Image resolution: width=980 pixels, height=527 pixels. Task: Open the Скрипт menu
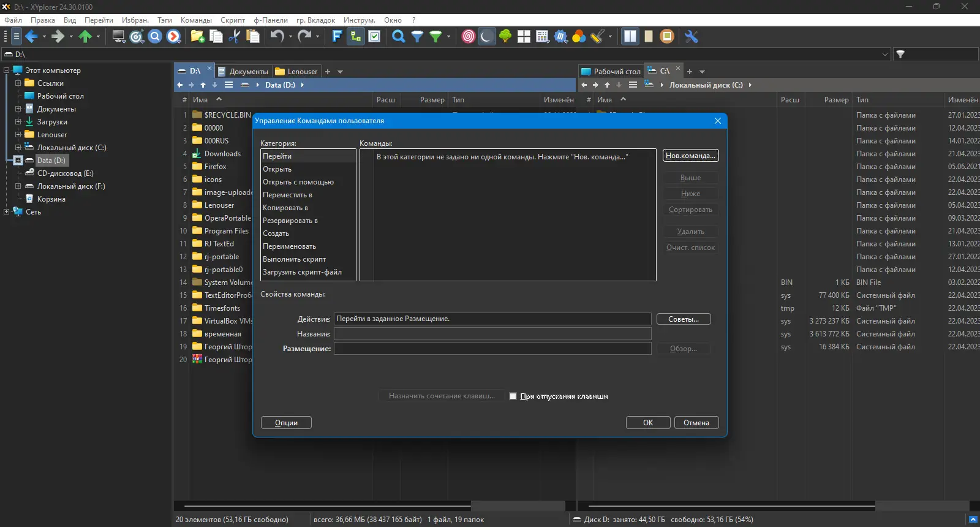pyautogui.click(x=233, y=20)
